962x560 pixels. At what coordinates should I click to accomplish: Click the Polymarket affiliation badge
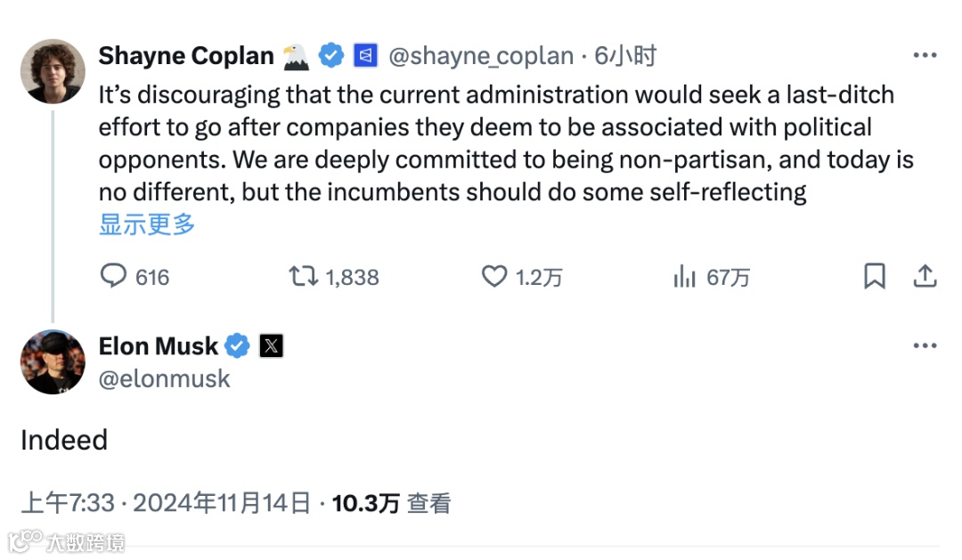(x=366, y=56)
